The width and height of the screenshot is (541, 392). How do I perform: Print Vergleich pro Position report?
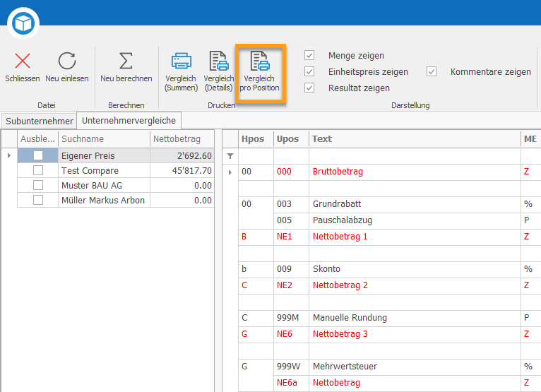pyautogui.click(x=259, y=72)
